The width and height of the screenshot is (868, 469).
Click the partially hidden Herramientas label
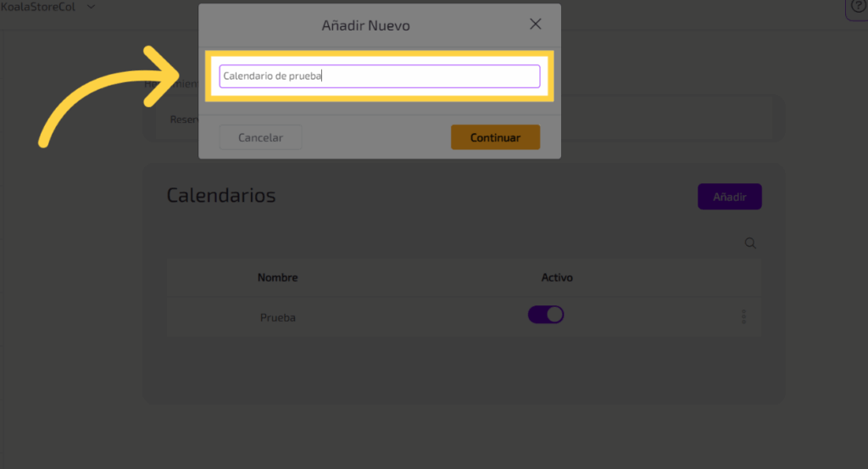click(x=170, y=84)
